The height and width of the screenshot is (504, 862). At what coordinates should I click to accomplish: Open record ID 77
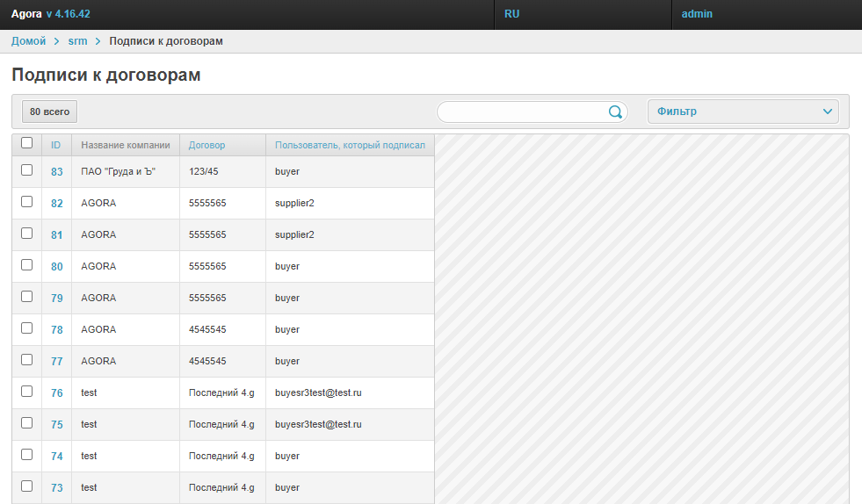[57, 362]
